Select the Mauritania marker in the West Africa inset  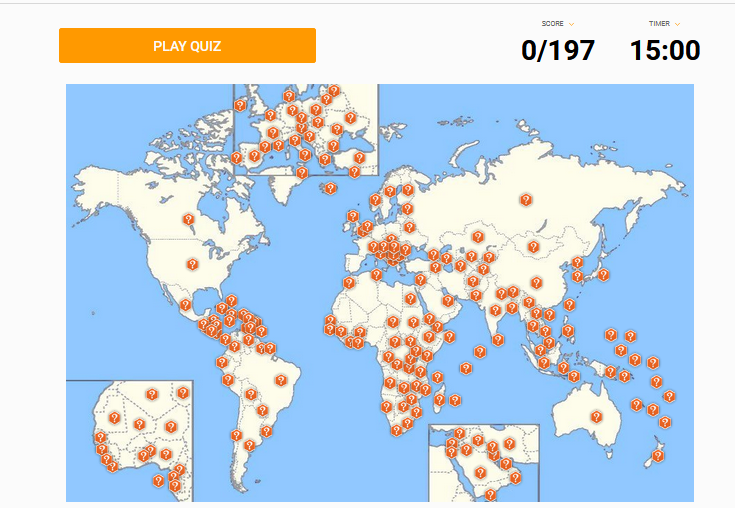point(114,418)
